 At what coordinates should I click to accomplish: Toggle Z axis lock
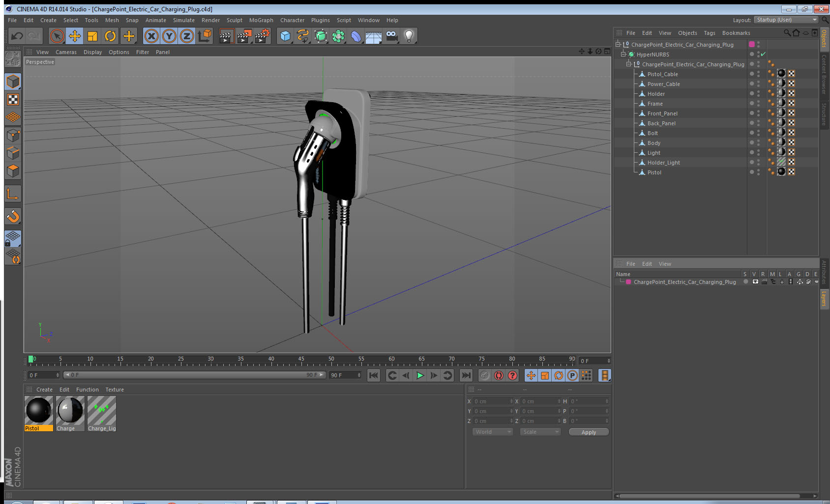click(187, 36)
